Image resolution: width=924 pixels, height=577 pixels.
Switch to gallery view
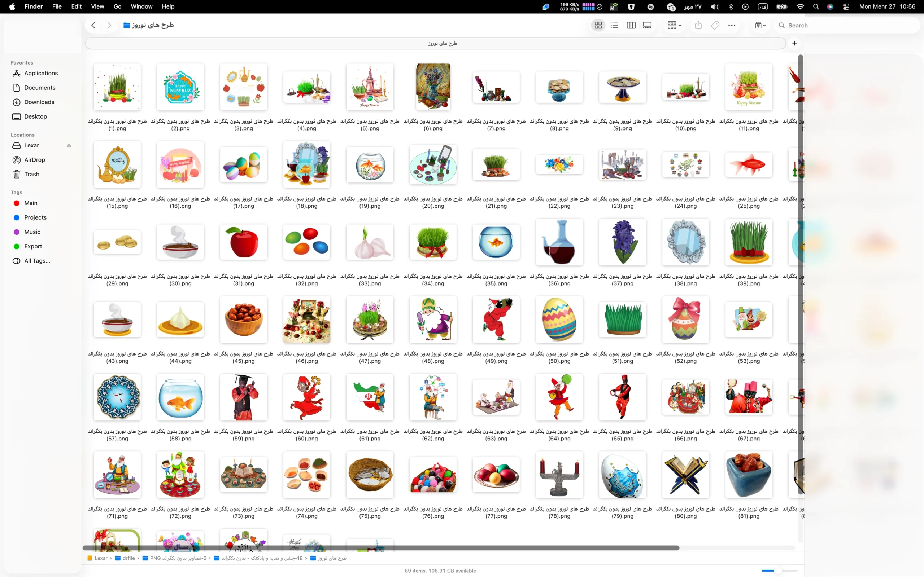pyautogui.click(x=647, y=25)
